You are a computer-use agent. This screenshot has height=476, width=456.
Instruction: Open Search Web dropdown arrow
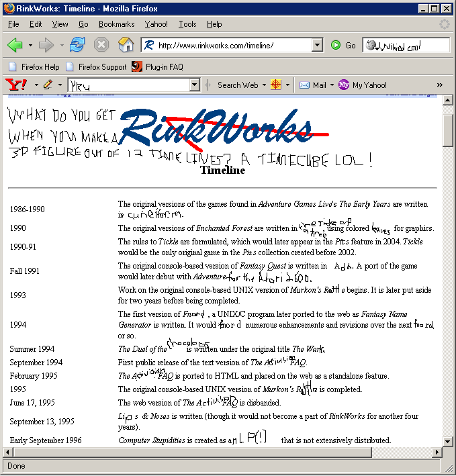(264, 85)
